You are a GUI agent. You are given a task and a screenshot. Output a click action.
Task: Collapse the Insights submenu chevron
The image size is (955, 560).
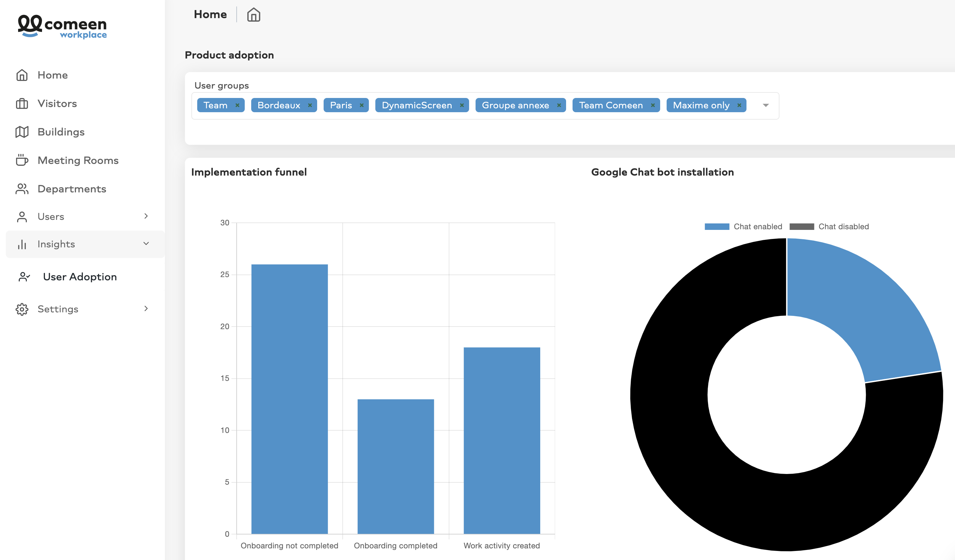(146, 244)
